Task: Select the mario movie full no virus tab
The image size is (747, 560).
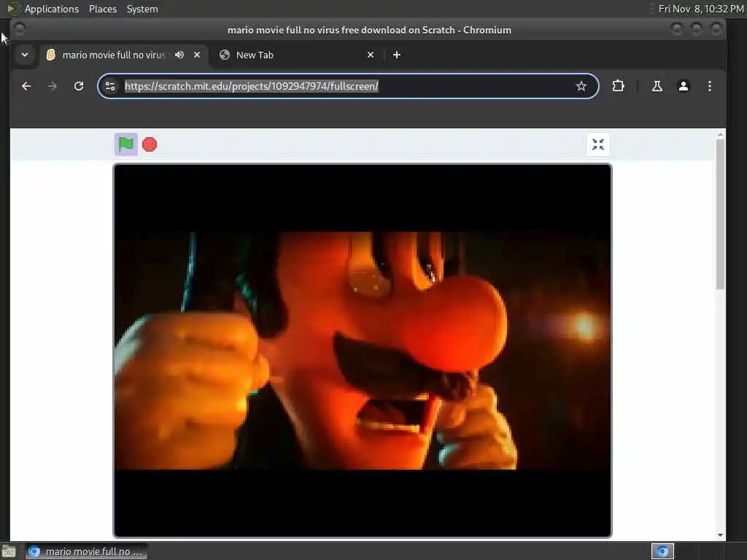Action: [x=113, y=55]
